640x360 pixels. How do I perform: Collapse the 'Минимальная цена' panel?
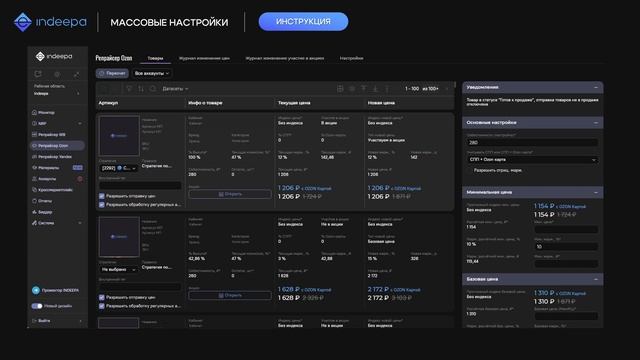pyautogui.click(x=596, y=192)
